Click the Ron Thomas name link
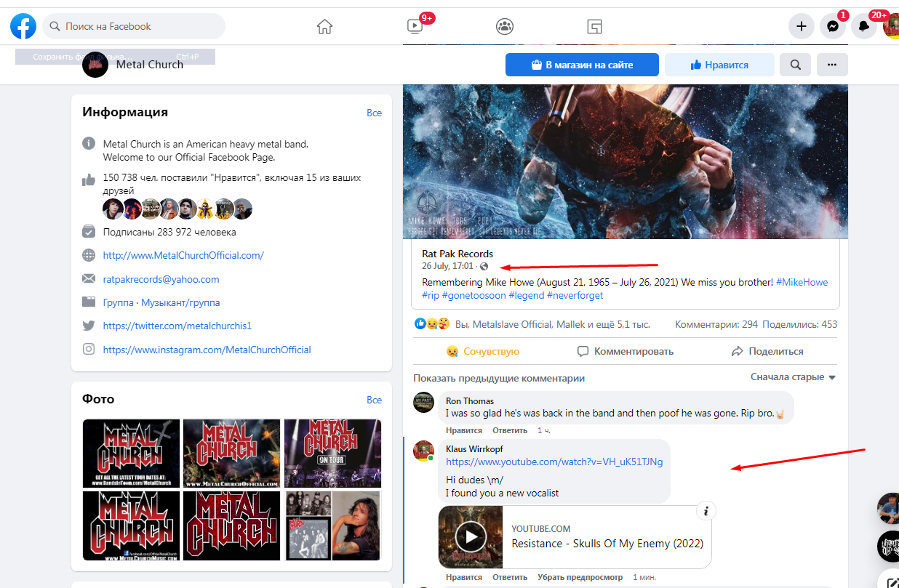 [x=470, y=400]
